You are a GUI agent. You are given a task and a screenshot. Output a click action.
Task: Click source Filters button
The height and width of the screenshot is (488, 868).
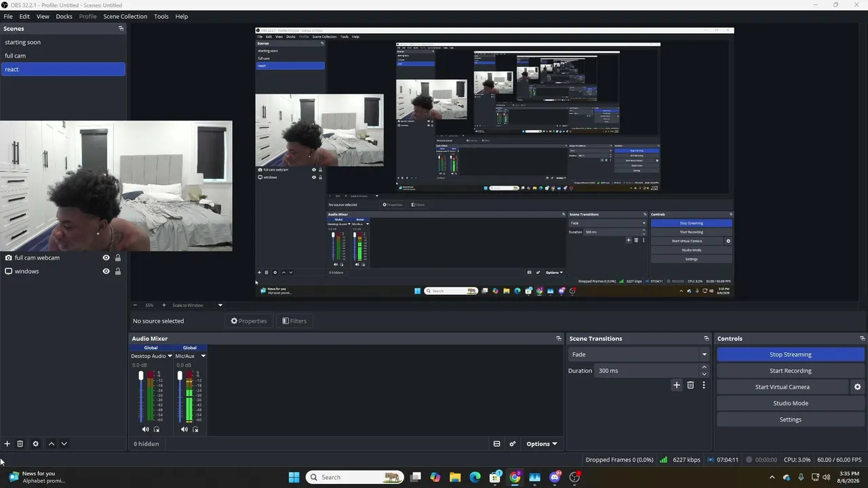(x=294, y=321)
